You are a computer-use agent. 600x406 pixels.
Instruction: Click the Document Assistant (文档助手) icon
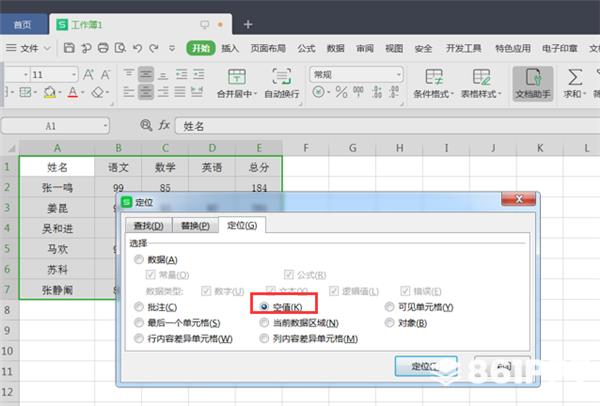tap(533, 77)
